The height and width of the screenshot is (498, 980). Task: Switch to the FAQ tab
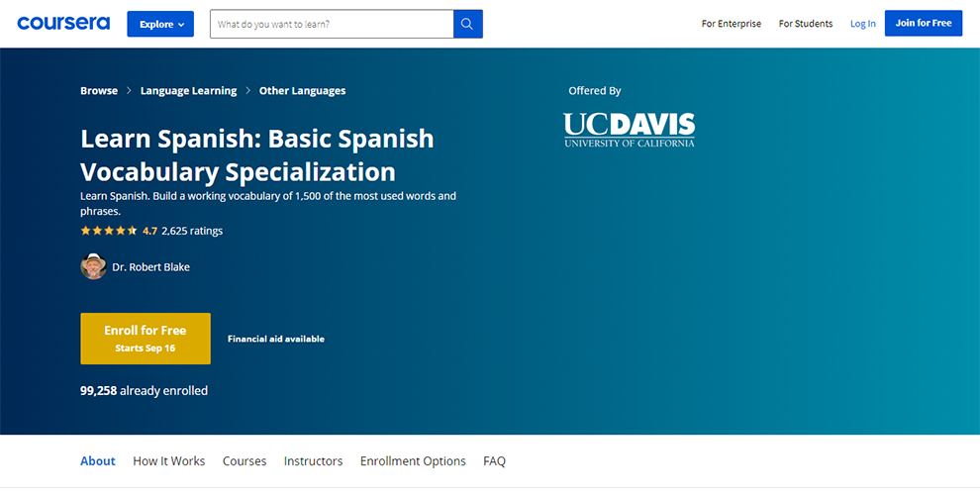pos(494,461)
